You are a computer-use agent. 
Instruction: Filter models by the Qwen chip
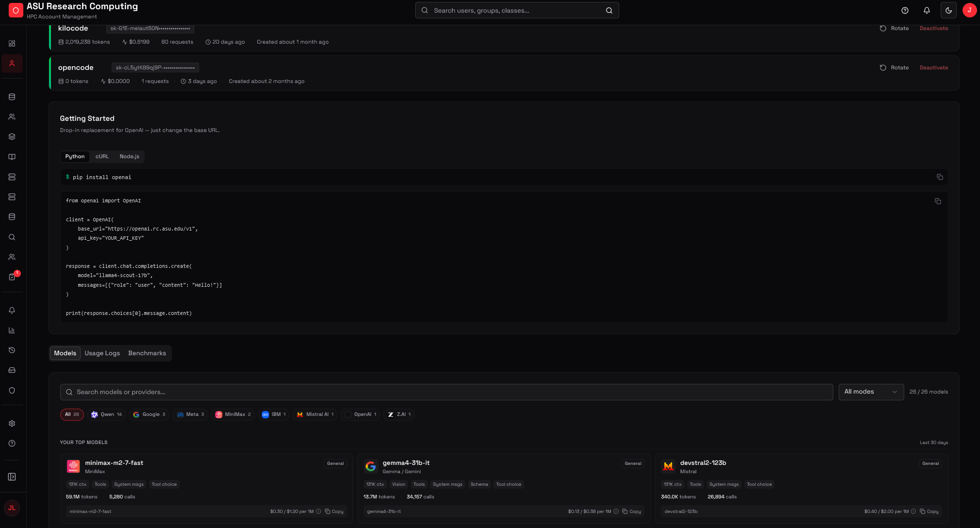106,414
